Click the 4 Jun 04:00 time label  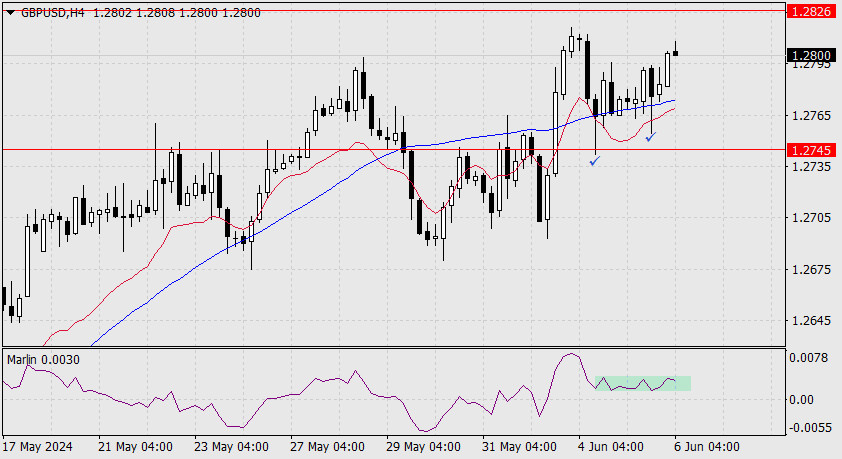pos(611,447)
